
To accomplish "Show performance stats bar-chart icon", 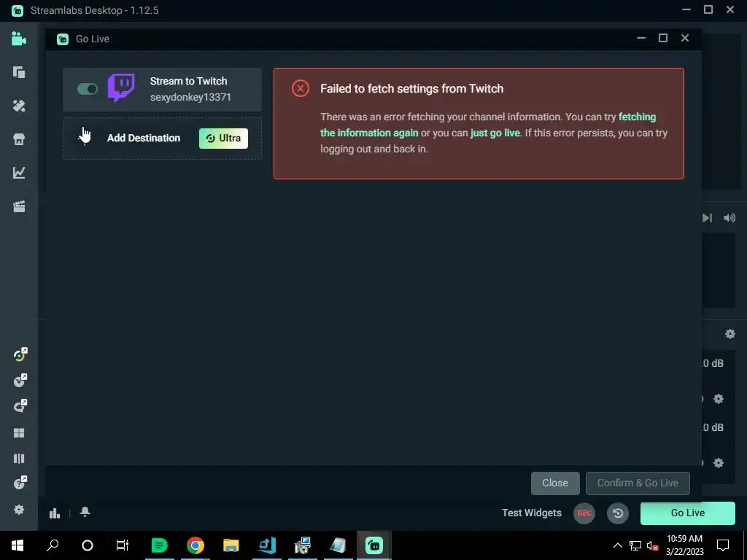I will [x=55, y=513].
